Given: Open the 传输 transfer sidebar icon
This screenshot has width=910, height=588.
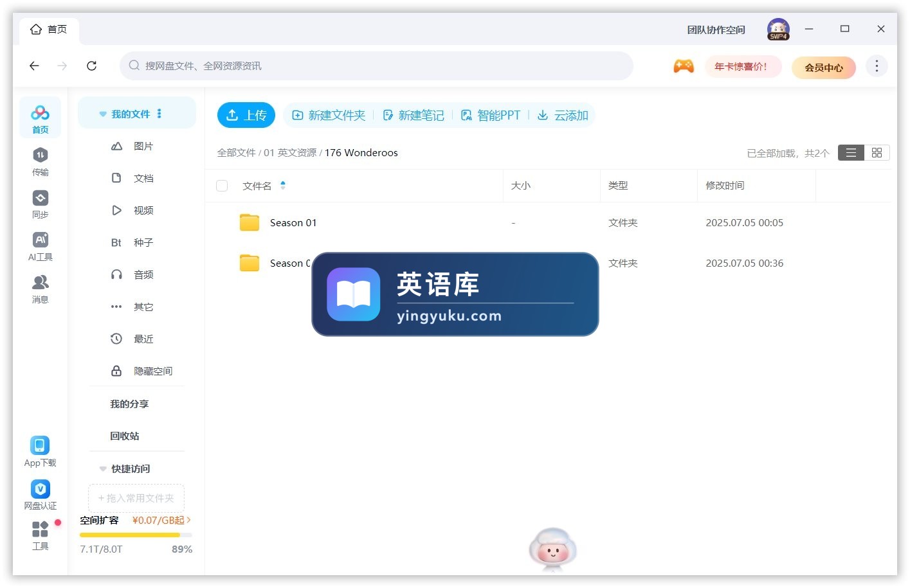Looking at the screenshot, I should (x=40, y=161).
